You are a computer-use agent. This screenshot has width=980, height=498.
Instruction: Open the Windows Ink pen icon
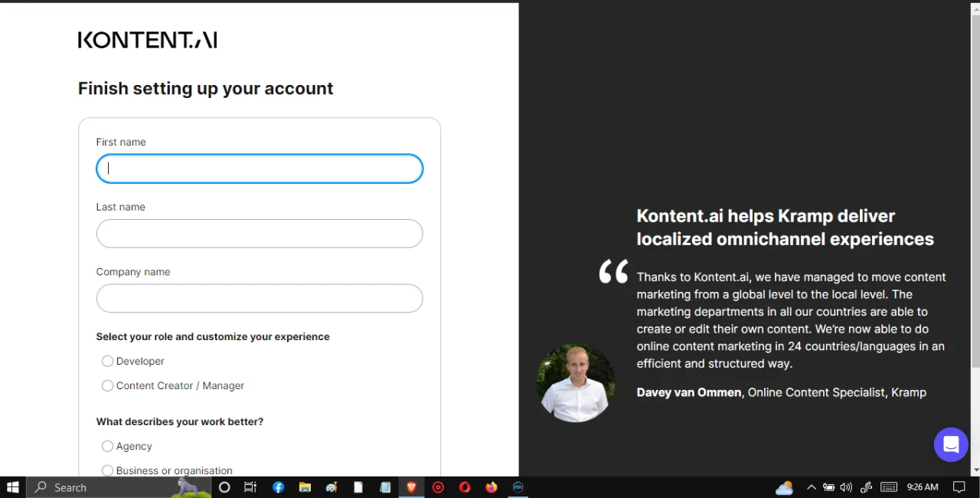coord(867,487)
